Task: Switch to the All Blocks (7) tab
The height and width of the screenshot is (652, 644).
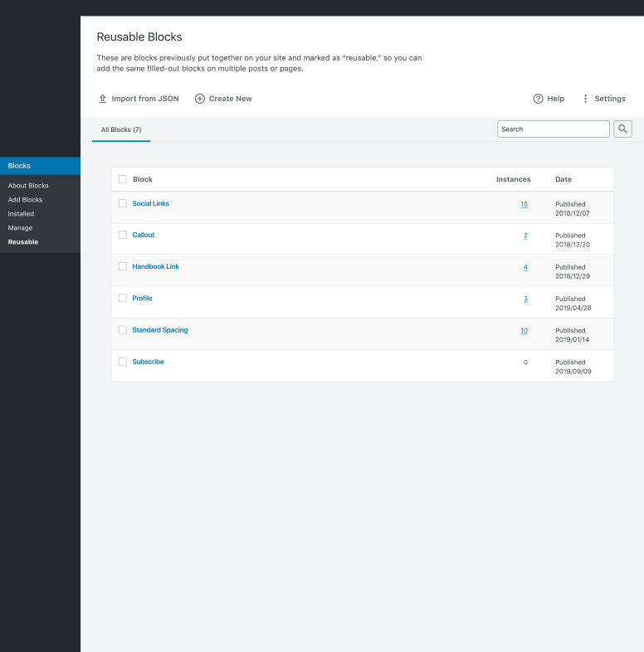Action: pyautogui.click(x=121, y=129)
